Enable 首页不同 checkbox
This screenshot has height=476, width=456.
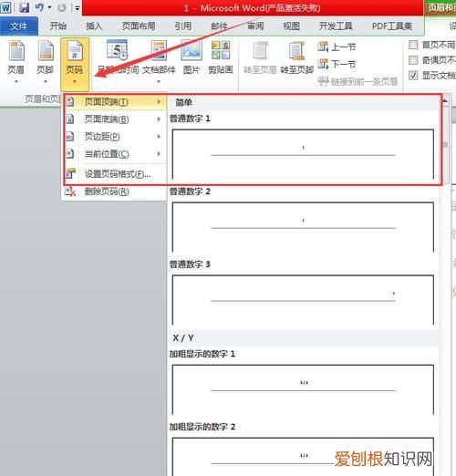click(413, 45)
